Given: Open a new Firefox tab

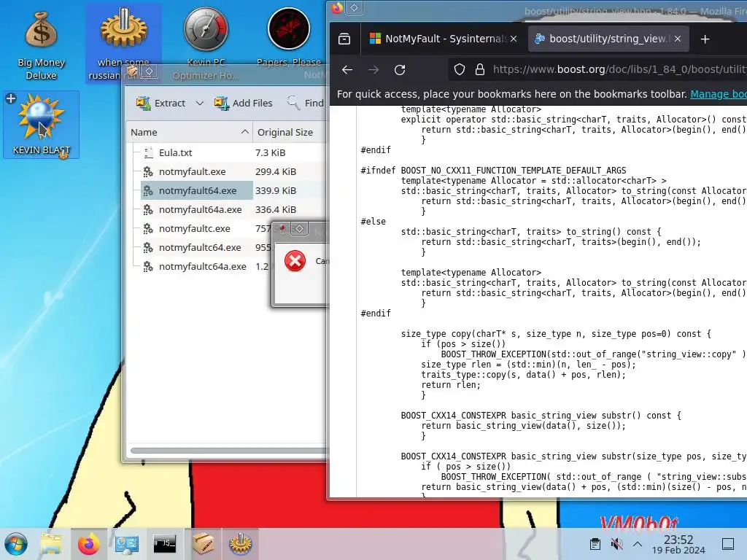Looking at the screenshot, I should pyautogui.click(x=705, y=39).
